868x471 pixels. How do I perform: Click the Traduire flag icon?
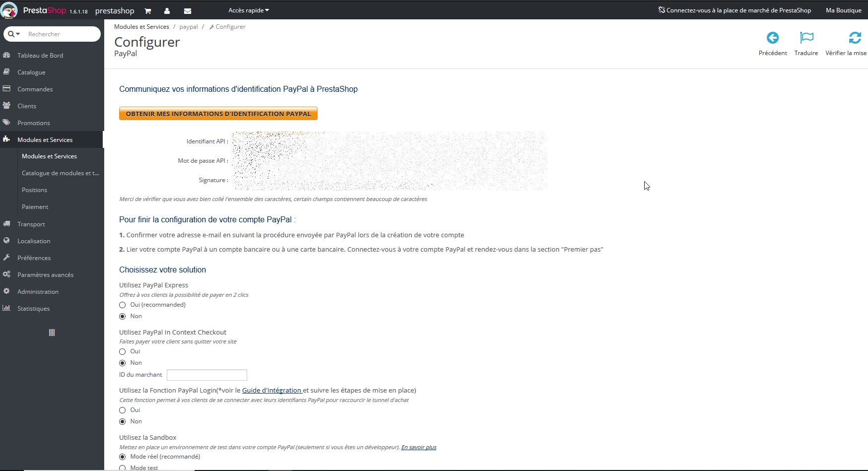tap(806, 38)
